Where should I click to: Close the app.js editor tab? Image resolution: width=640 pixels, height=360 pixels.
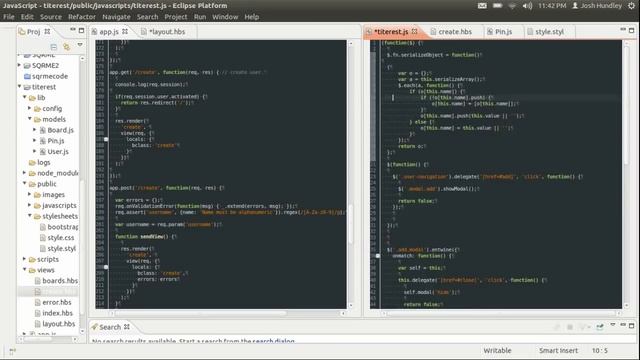coord(125,31)
